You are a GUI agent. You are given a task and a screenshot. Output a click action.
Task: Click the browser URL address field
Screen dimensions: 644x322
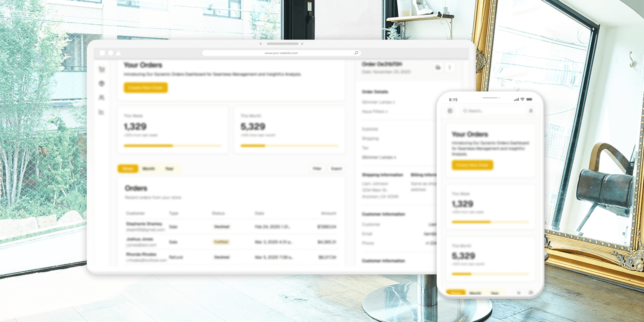pyautogui.click(x=281, y=53)
